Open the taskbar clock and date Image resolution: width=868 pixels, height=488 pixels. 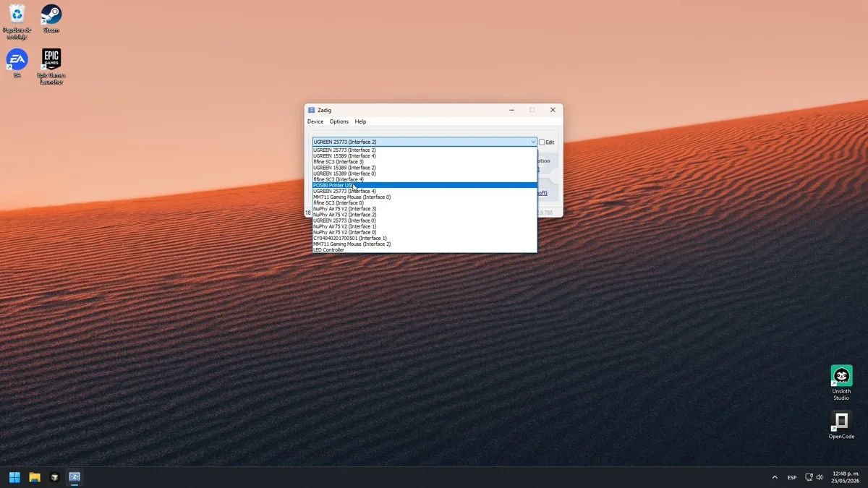(846, 477)
